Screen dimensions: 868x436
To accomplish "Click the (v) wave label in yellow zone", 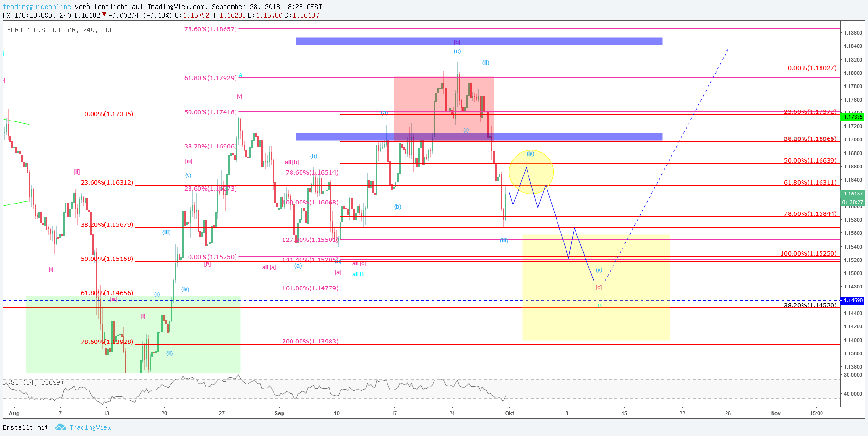I will (x=599, y=270).
